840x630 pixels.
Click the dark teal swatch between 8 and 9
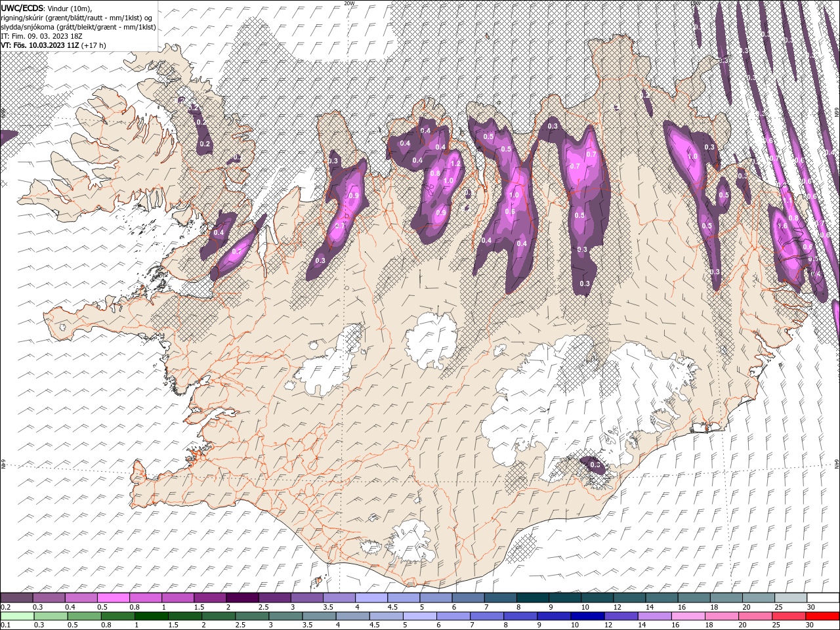[532, 598]
